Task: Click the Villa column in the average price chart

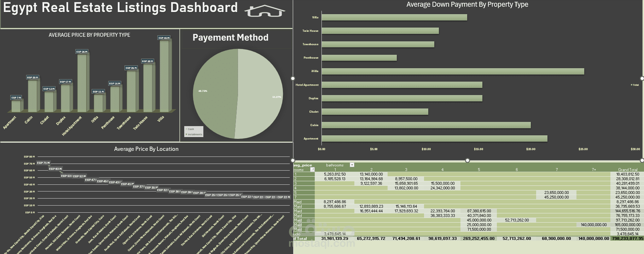Action: 165,76
